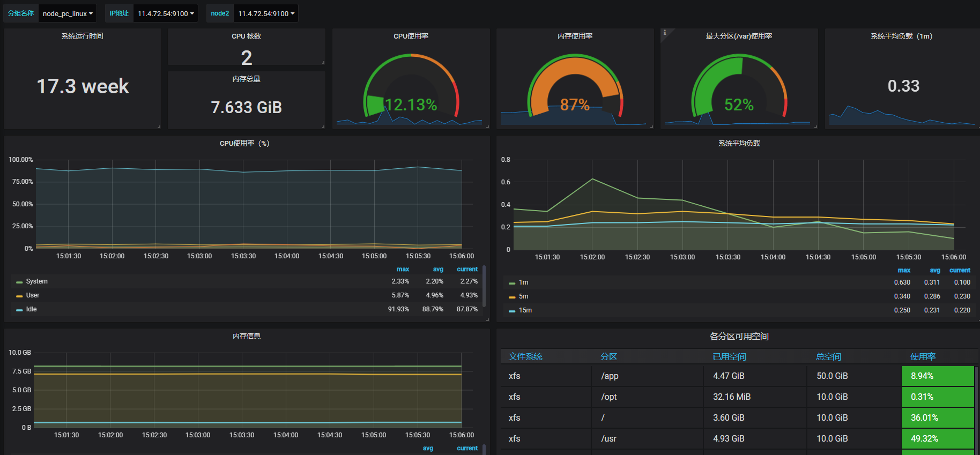This screenshot has width=980, height=455.
Task: Open the CPU 核数 panel title menu
Action: 246,36
